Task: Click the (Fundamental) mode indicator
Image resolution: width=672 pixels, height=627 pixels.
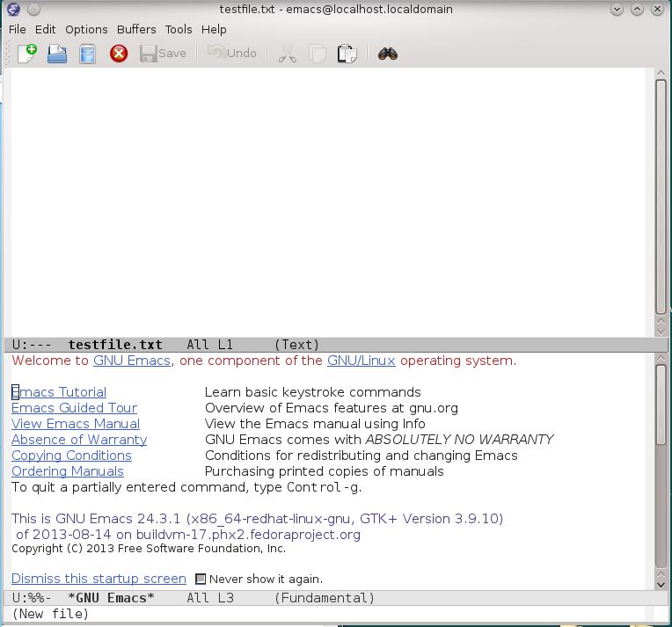Action: (x=325, y=598)
